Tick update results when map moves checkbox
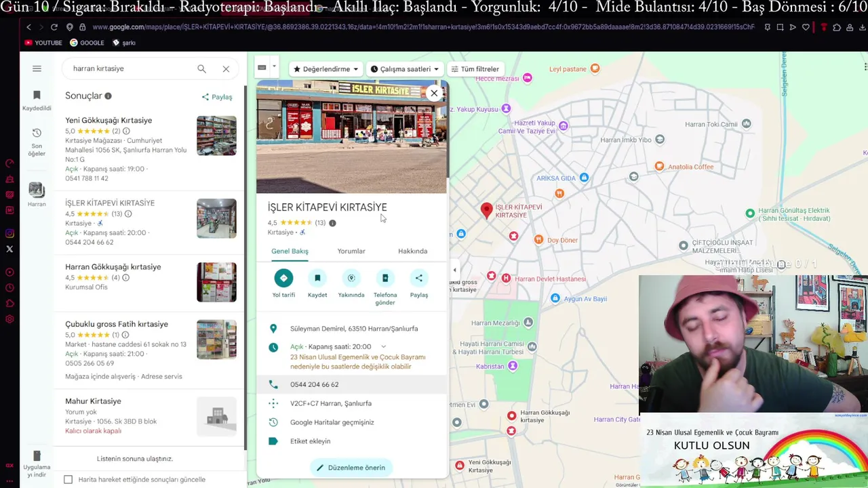 point(68,479)
